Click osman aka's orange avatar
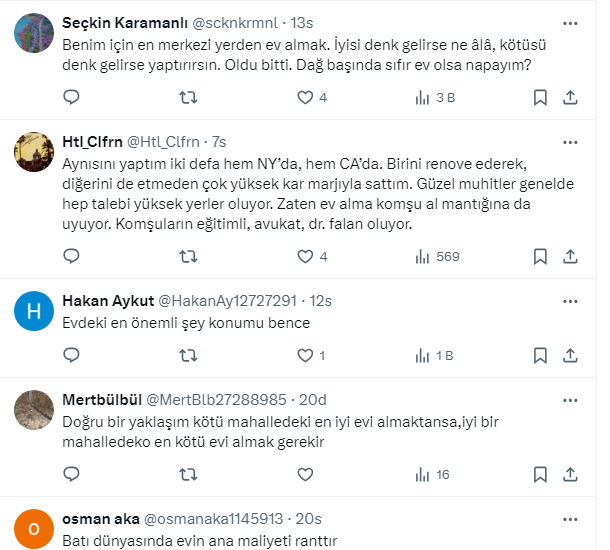This screenshot has height=550, width=610. pyautogui.click(x=34, y=529)
